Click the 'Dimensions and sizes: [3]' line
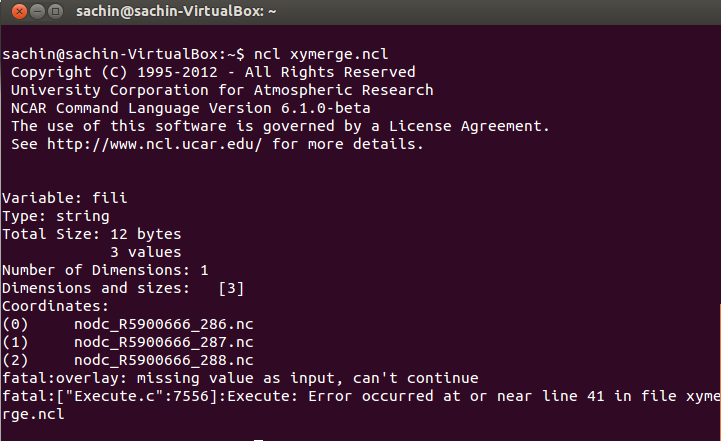The width and height of the screenshot is (721, 441). click(123, 288)
